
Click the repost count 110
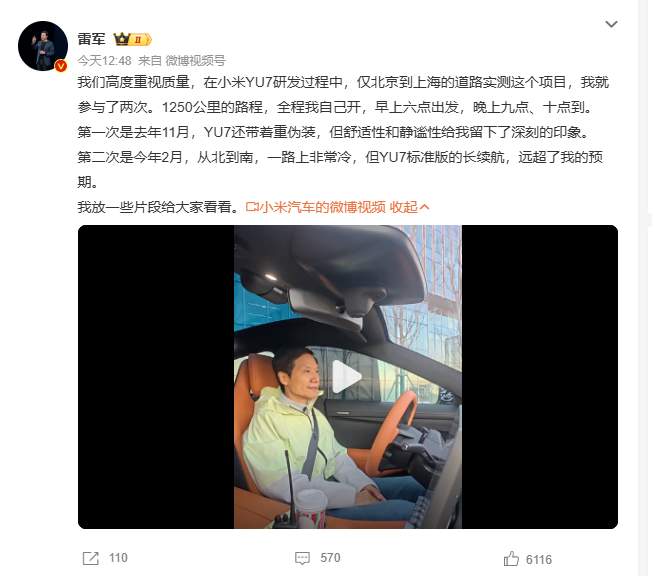click(x=118, y=558)
